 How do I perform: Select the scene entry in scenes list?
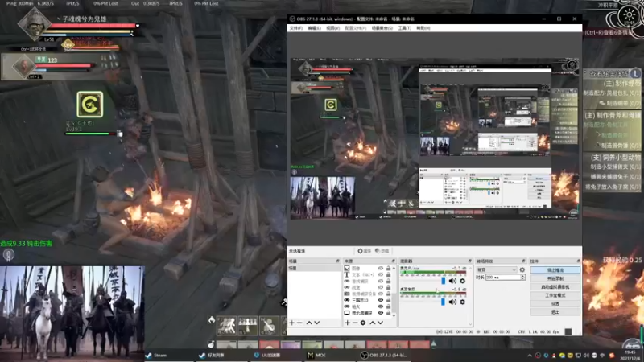tap(314, 269)
